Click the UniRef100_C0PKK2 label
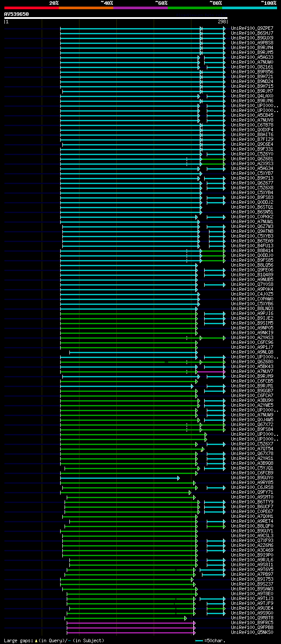Image resolution: width=281 pixels, height=644 pixels. [x=252, y=217]
